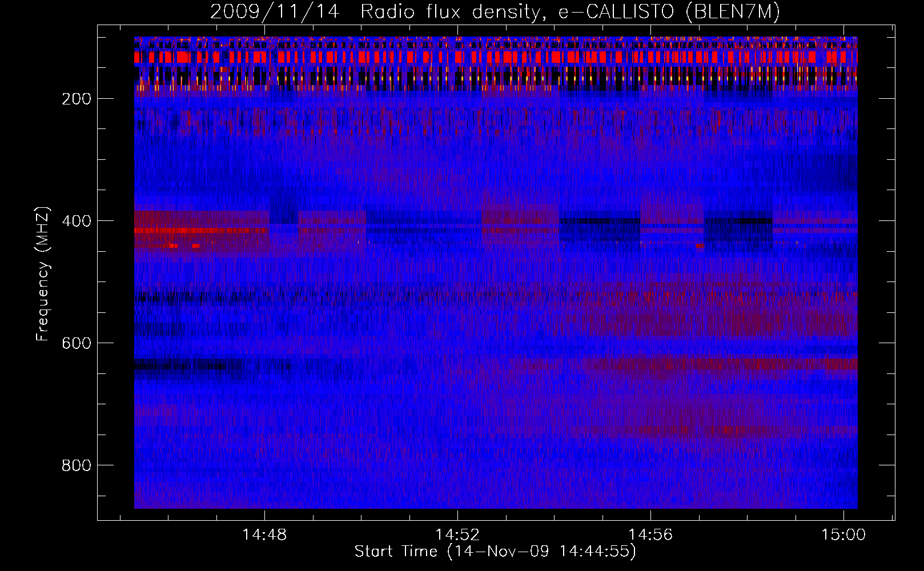The height and width of the screenshot is (571, 924).
Task: Click the '14:48' time tick label
Action: click(x=264, y=535)
